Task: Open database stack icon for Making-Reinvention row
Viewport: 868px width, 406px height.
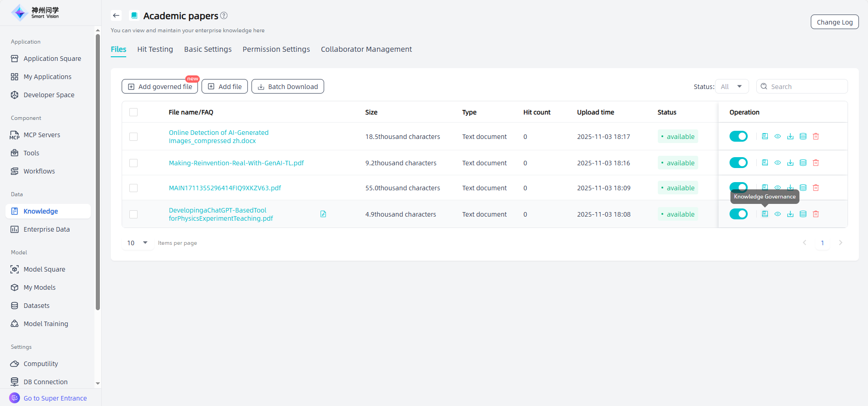Action: click(803, 163)
